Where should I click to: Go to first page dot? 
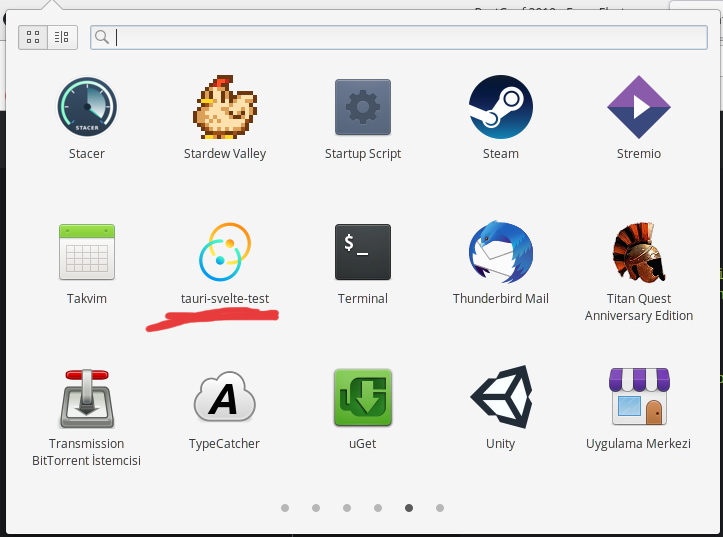pos(285,507)
